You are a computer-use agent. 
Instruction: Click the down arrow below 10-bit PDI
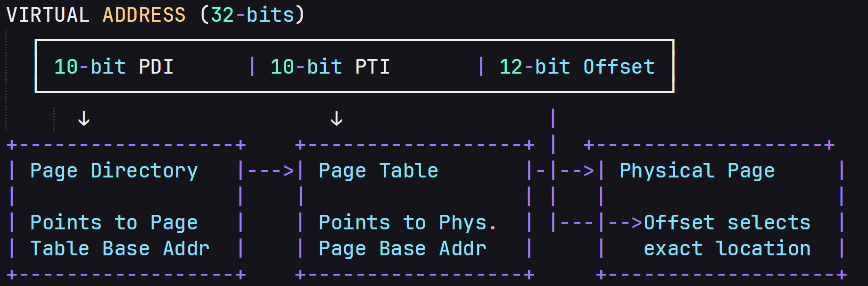(84, 118)
